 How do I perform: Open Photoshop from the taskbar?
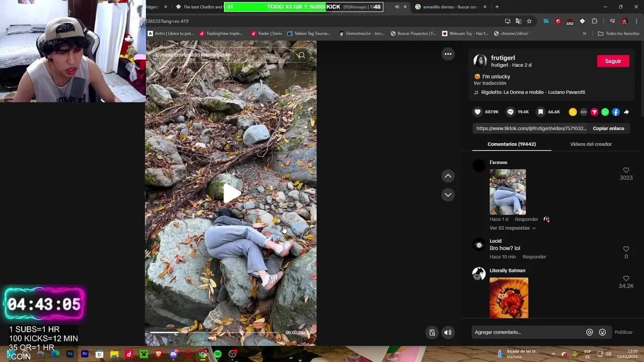tap(70, 354)
